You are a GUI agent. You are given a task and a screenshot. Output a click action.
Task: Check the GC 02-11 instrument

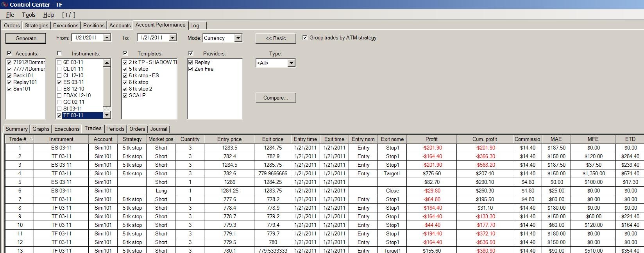pyautogui.click(x=59, y=102)
